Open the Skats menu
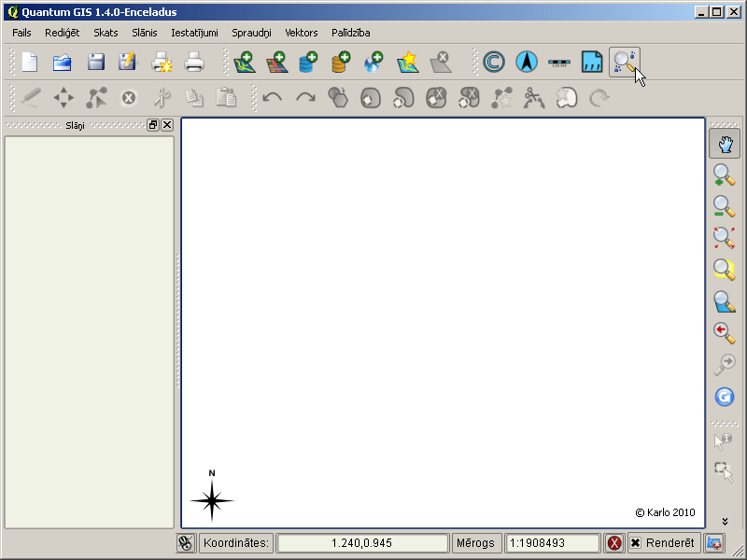747x560 pixels. [106, 33]
